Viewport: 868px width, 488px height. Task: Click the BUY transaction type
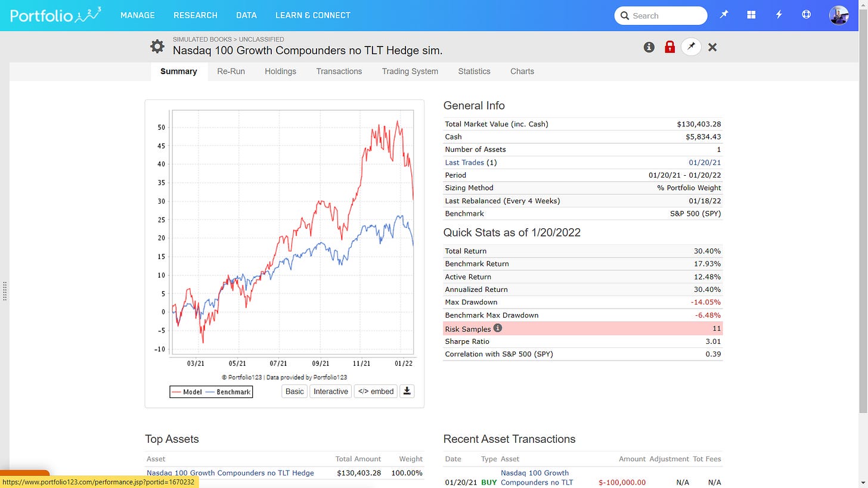[x=489, y=482]
